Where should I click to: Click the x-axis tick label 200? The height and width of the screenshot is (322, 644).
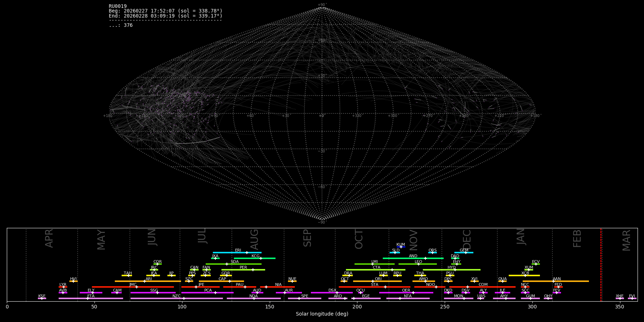point(357,307)
